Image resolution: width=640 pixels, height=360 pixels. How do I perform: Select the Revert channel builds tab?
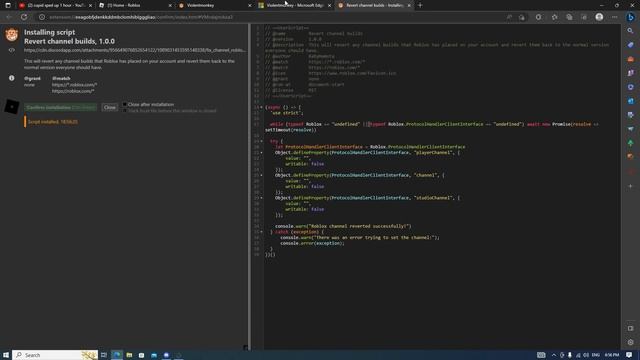pos(373,5)
